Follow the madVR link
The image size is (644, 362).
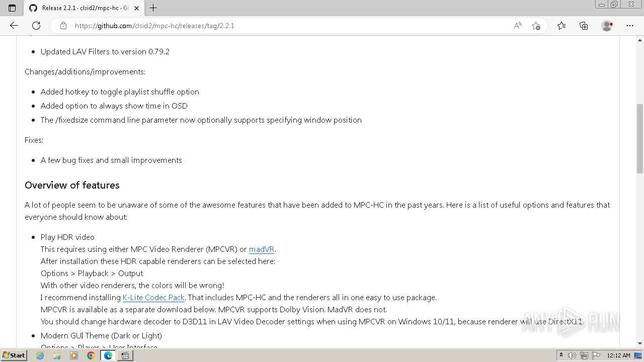262,249
